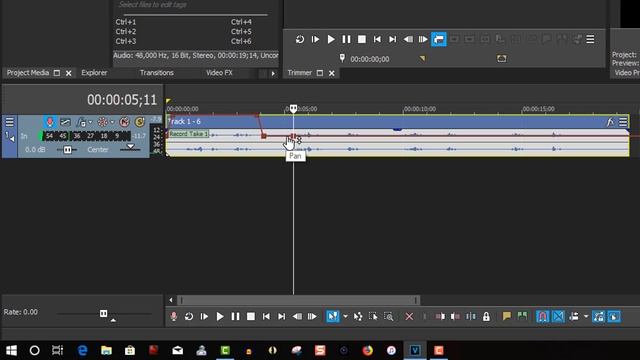Go to start in Trimmer transport

click(x=377, y=39)
